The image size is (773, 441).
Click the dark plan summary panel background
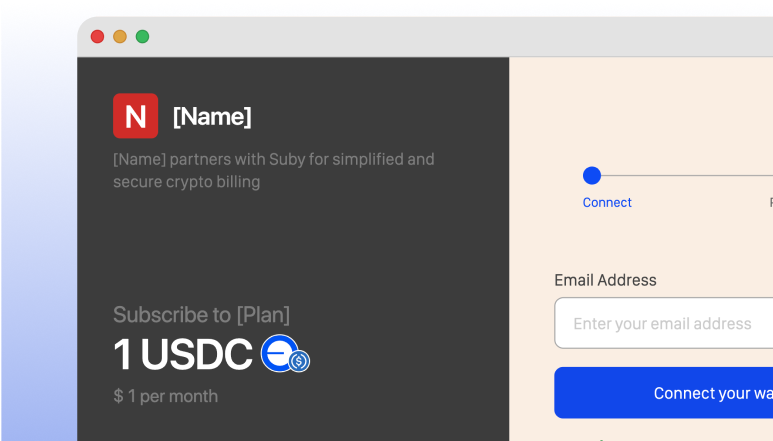[x=293, y=249]
